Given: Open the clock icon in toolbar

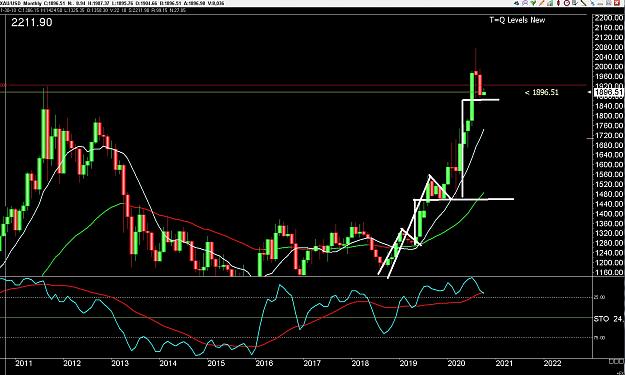Looking at the screenshot, I should (x=566, y=3).
